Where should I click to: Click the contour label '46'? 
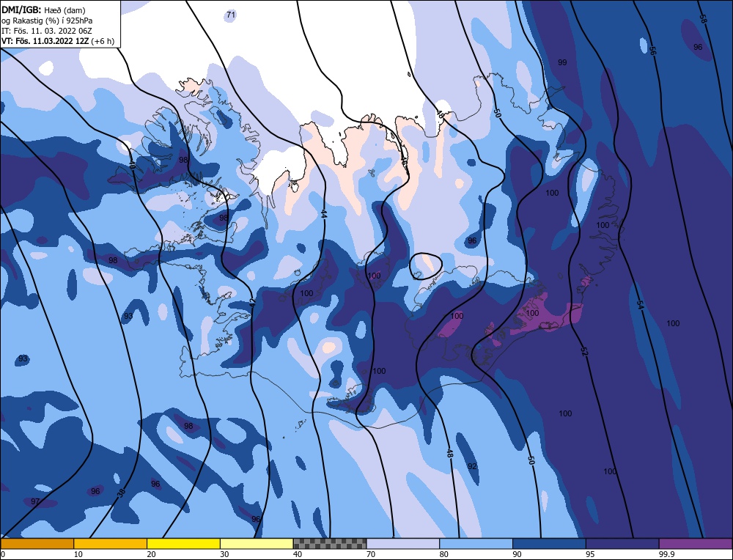pos(403,162)
